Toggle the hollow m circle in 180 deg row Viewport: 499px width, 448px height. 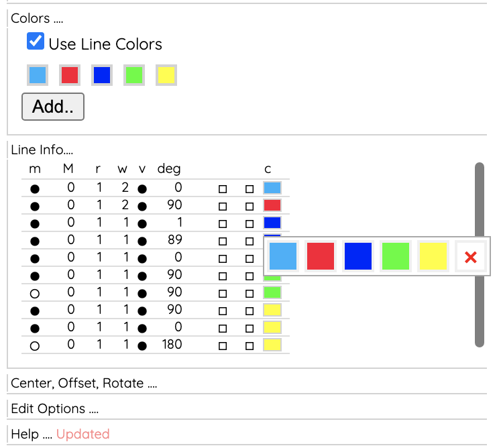pos(35,346)
